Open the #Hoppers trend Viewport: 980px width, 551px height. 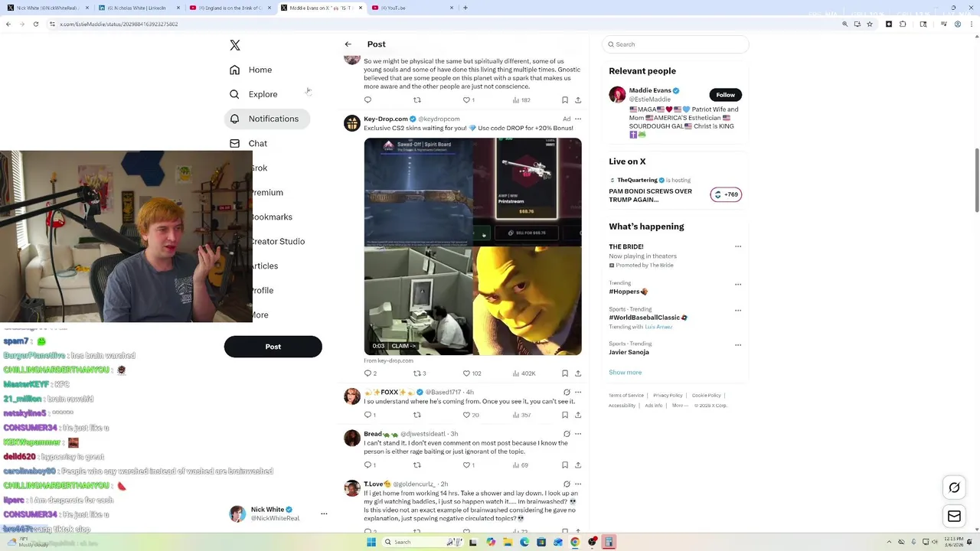pos(628,292)
